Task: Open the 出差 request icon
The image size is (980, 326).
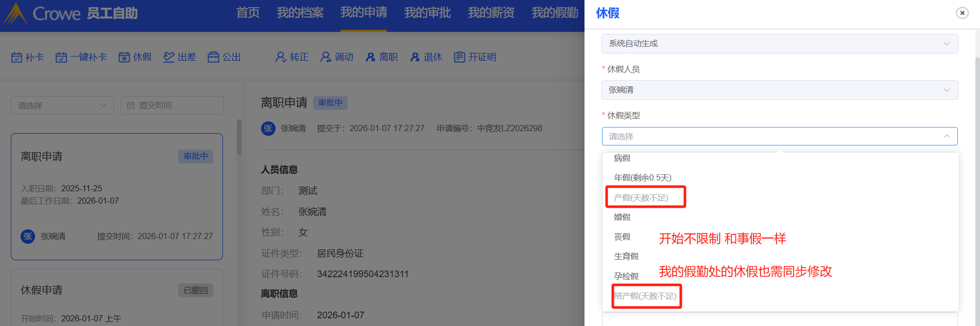Action: click(x=169, y=57)
